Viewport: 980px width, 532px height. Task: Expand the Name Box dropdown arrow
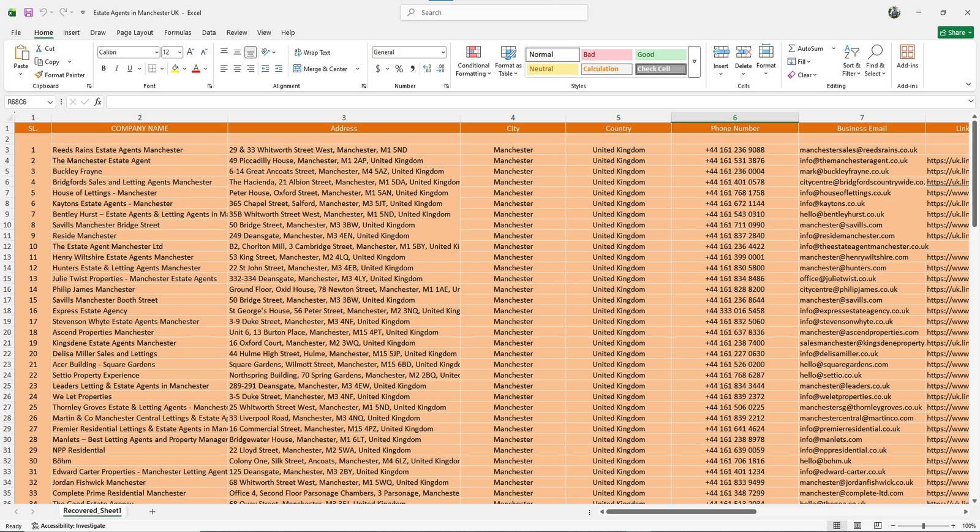(50, 102)
